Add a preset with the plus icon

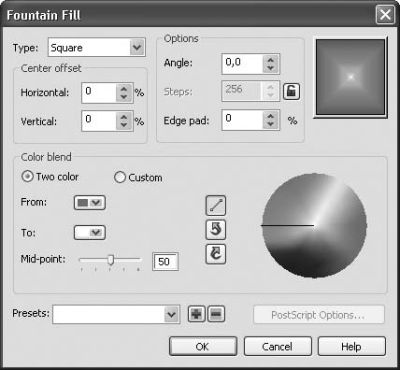[x=196, y=314]
